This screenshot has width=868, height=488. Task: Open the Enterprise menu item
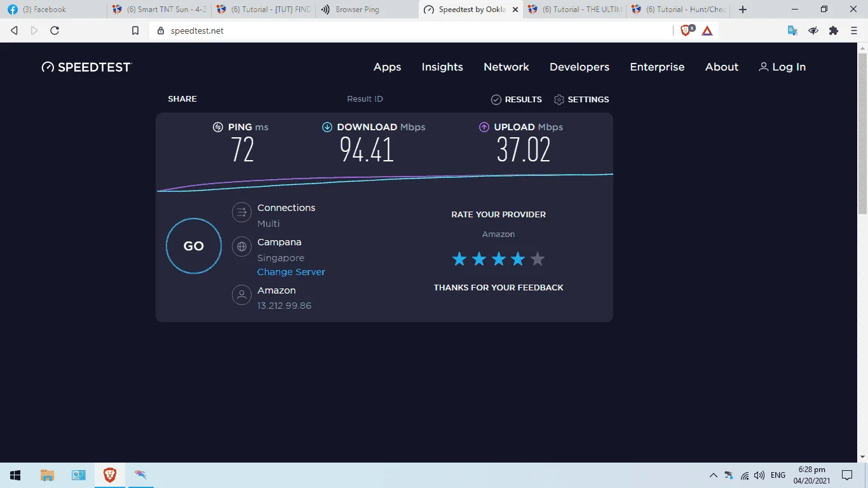[x=657, y=67]
